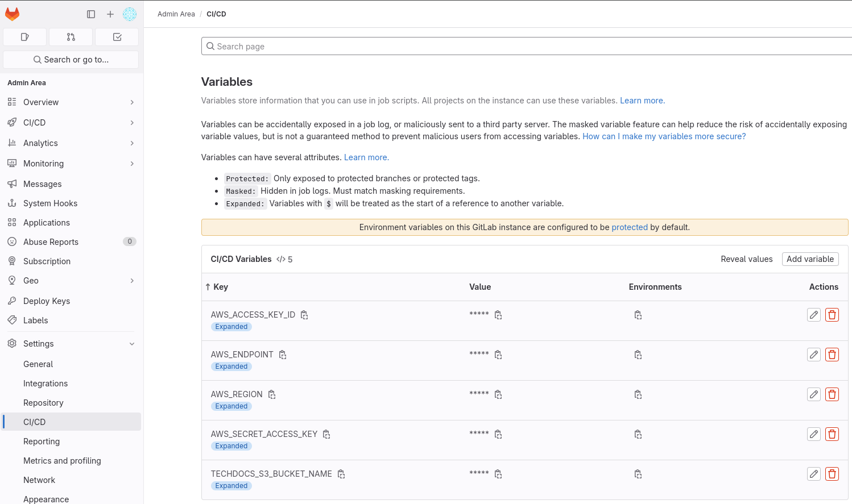The image size is (852, 504).
Task: Open the Learn more link after variables intro
Action: [642, 101]
